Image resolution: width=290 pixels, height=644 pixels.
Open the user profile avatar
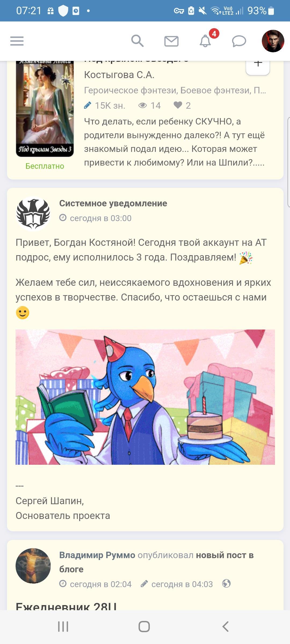[273, 41]
